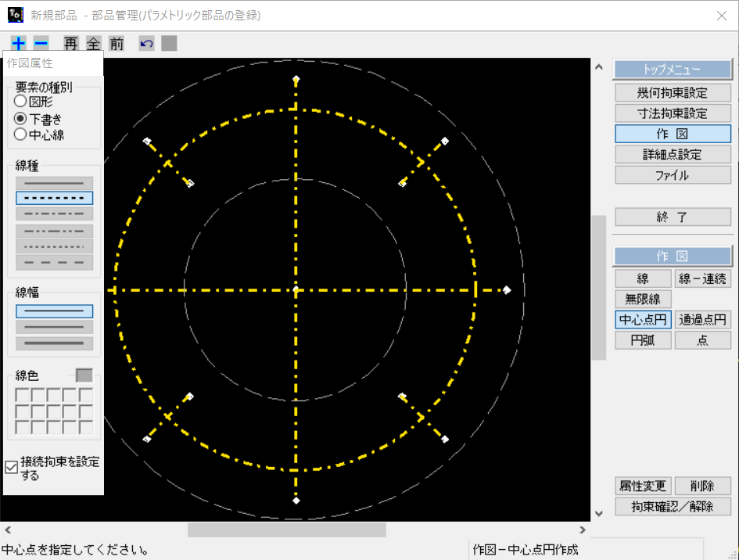Screen dimensions: 739x560
Task: Choose the dash-dot line type
Action: (x=54, y=214)
